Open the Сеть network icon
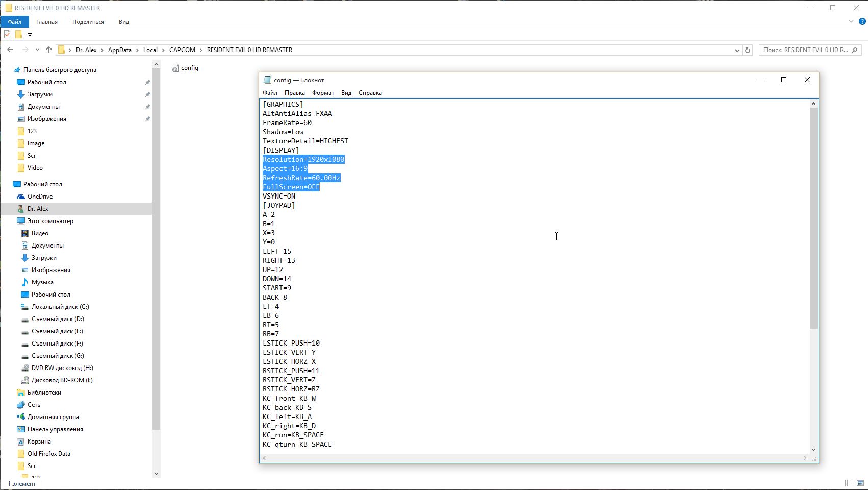 [21, 405]
